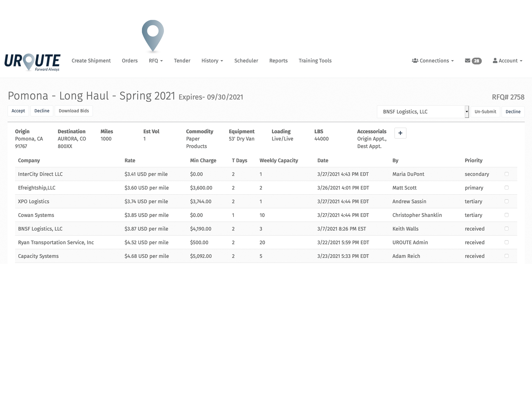
Task: Open the History dropdown menu
Action: 212,61
